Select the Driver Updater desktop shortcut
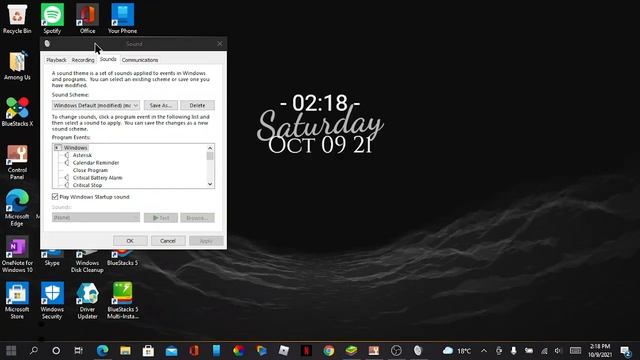The image size is (640, 360). tap(87, 301)
